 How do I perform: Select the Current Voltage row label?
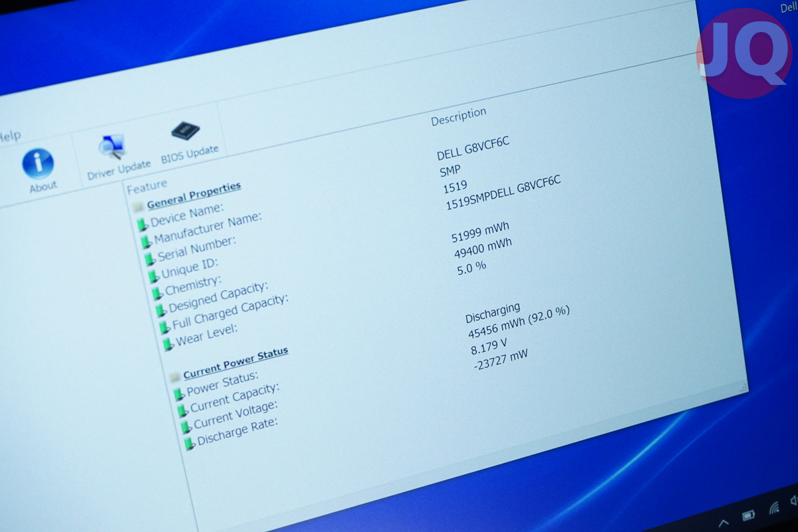235,414
